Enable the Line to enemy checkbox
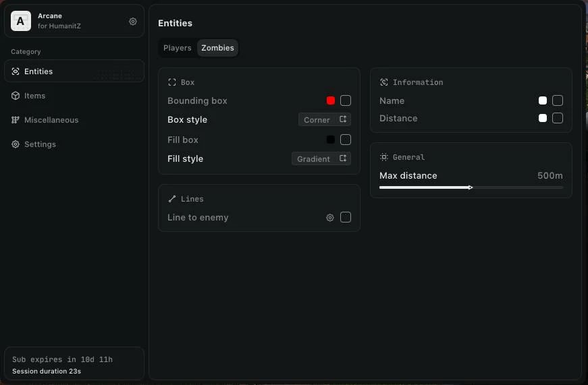 pyautogui.click(x=346, y=217)
